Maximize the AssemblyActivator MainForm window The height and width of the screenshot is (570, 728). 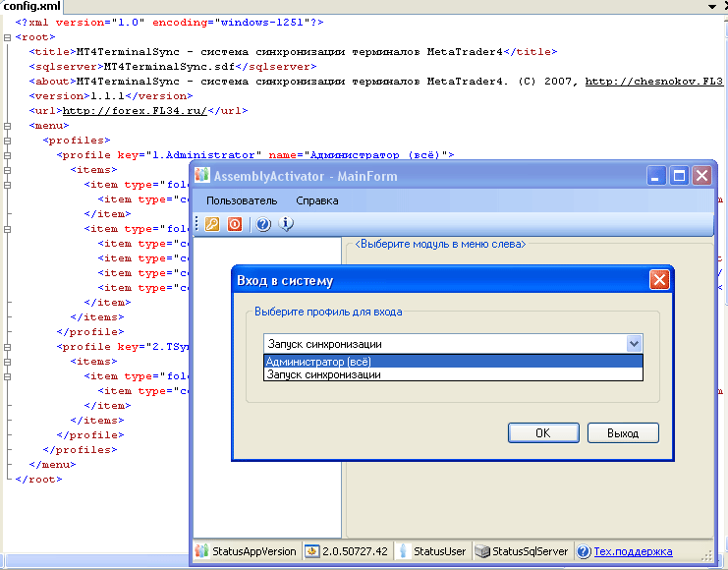pyautogui.click(x=679, y=176)
